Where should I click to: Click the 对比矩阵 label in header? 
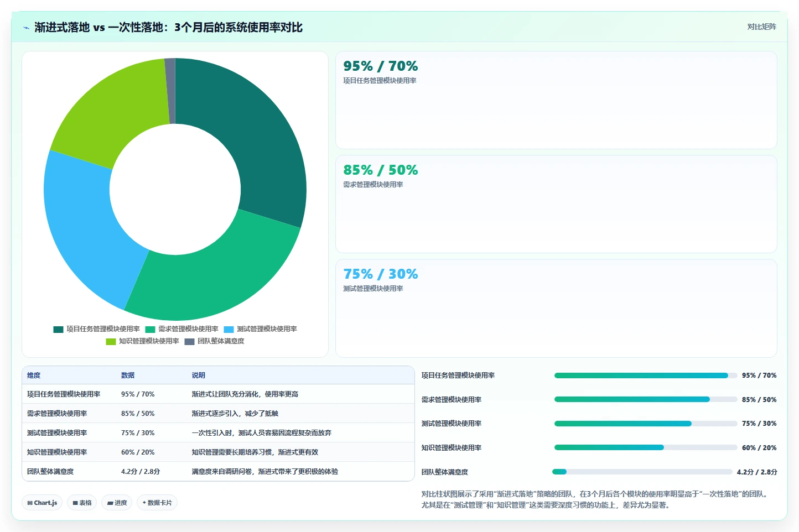click(761, 27)
